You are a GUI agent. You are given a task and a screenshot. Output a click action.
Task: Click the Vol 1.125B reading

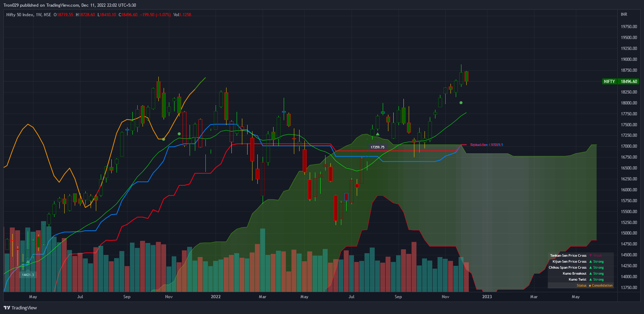[x=182, y=15]
